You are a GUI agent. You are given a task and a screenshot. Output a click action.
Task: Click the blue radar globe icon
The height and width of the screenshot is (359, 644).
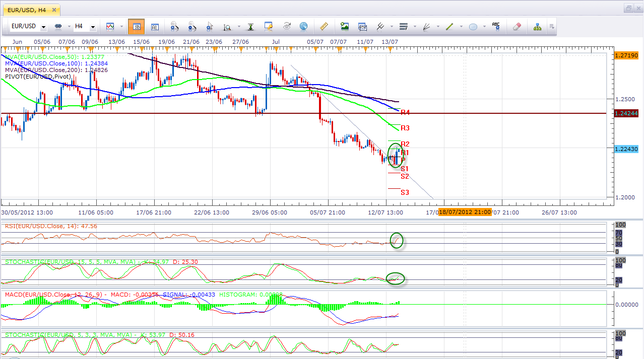click(x=303, y=26)
